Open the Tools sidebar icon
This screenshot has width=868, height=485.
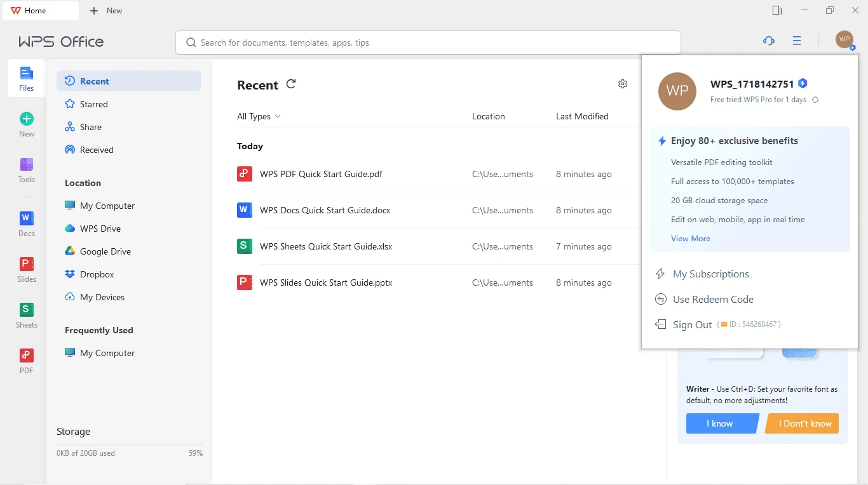click(26, 170)
